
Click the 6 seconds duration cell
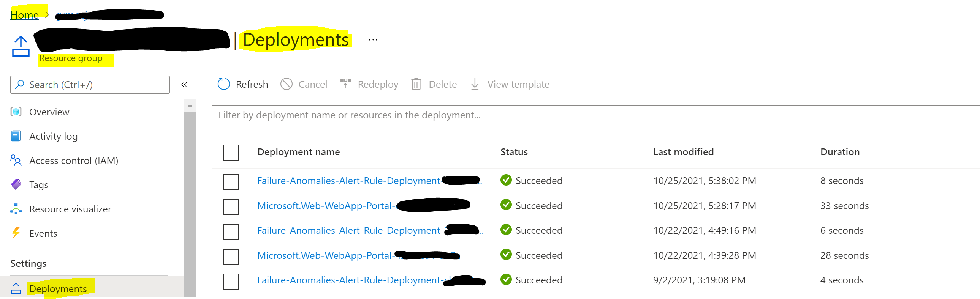pos(842,230)
